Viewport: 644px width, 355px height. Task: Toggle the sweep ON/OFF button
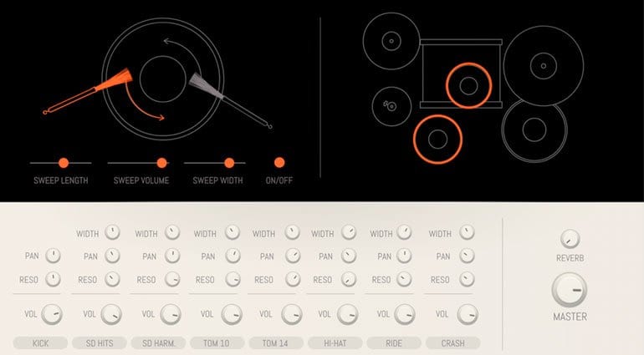click(x=279, y=163)
